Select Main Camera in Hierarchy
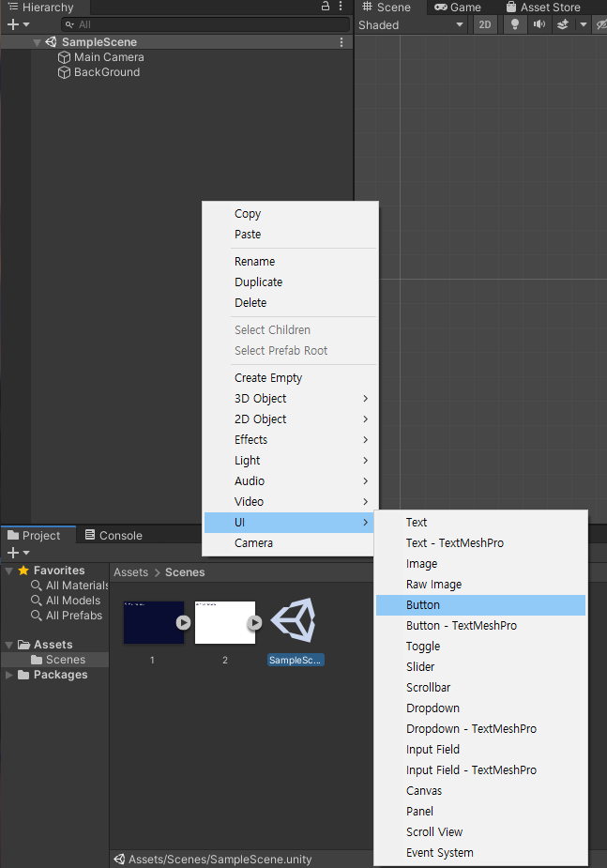The image size is (607, 868). [x=109, y=57]
